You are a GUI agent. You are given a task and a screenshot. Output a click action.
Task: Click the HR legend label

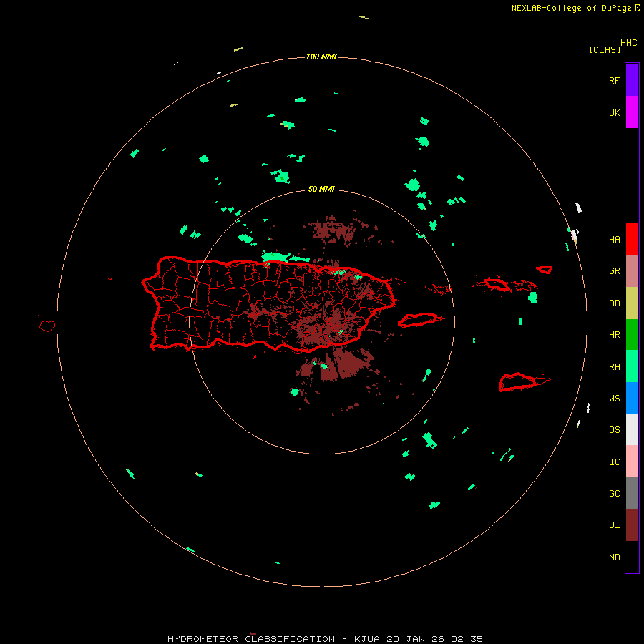614,335
